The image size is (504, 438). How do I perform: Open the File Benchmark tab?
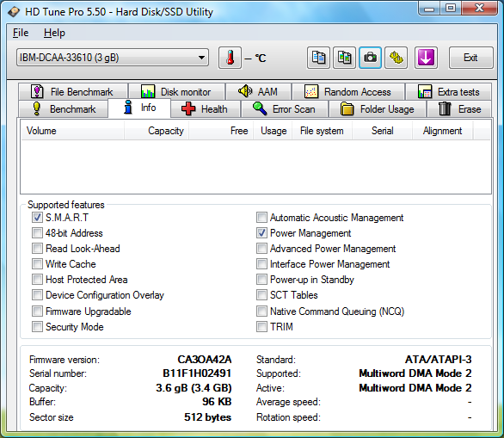click(x=73, y=92)
